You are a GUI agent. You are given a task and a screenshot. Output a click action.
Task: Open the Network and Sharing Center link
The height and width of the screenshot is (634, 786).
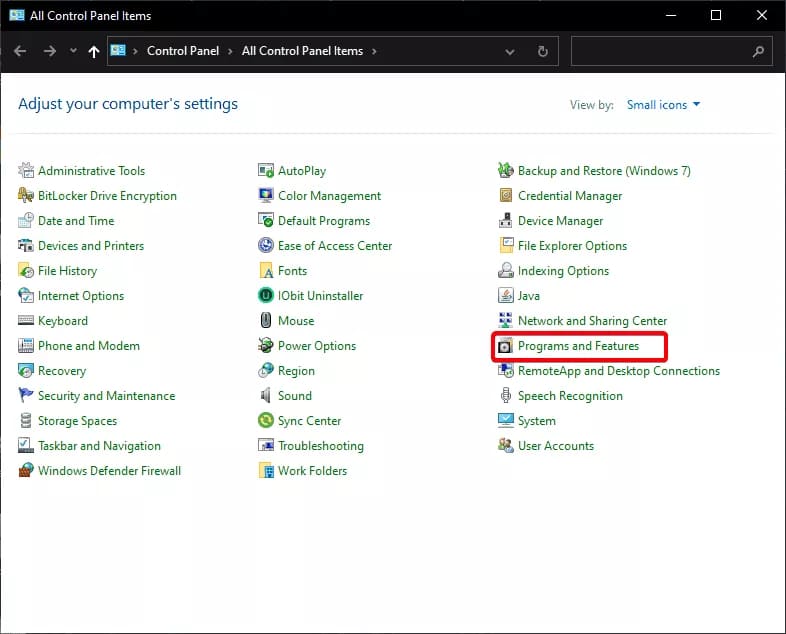coord(593,321)
